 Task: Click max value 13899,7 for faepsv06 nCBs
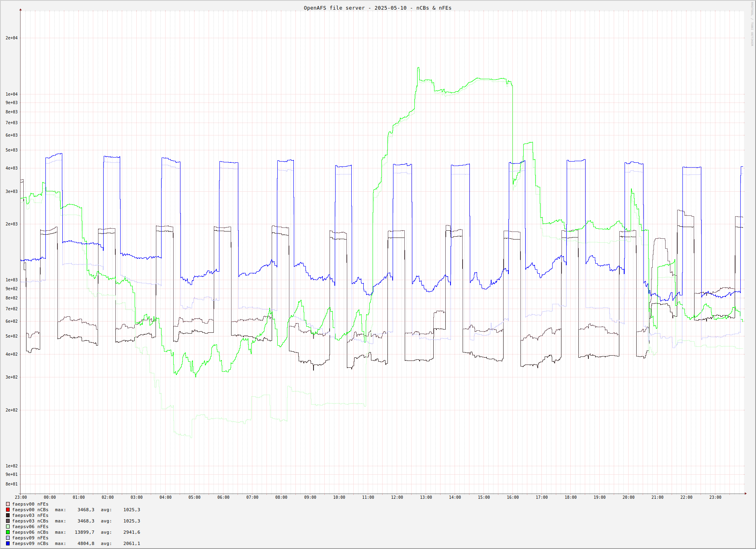pos(85,532)
